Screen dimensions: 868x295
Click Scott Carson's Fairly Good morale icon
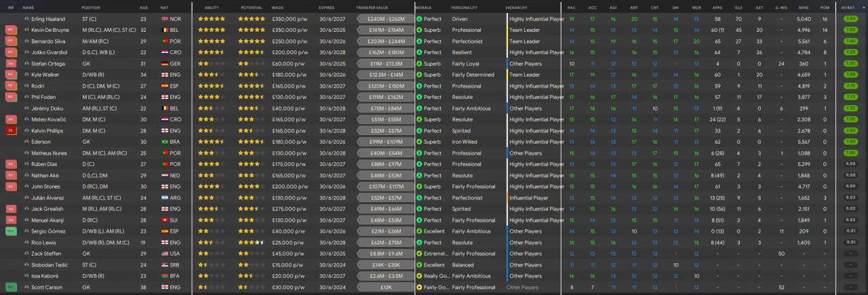click(419, 287)
